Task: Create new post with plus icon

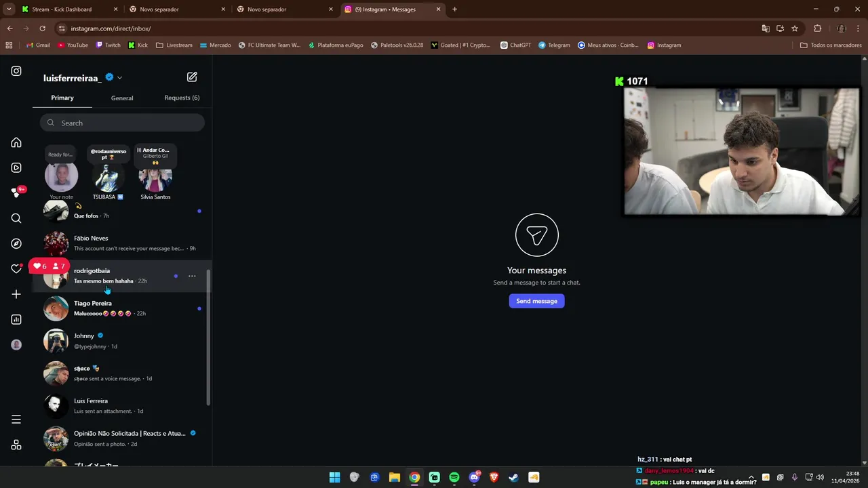Action: 16,294
